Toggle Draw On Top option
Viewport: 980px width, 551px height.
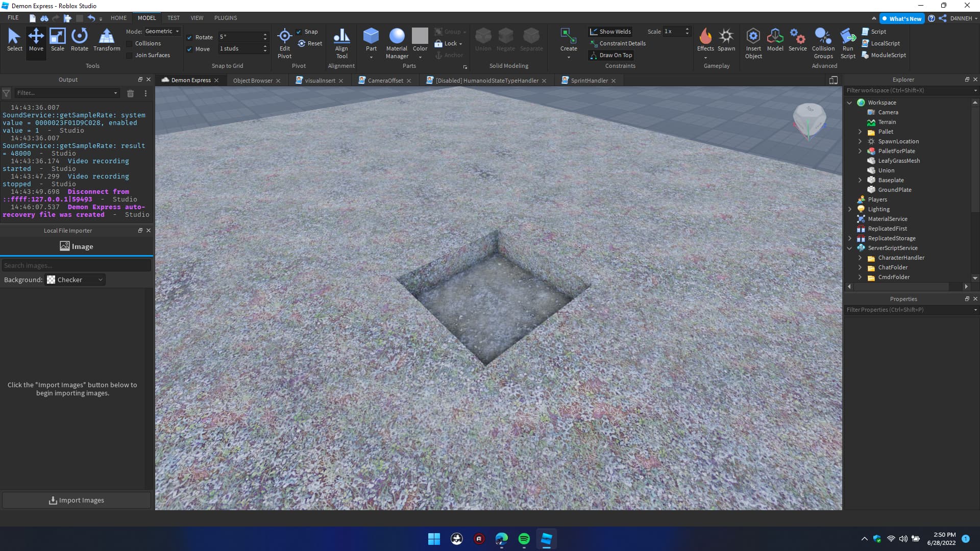[x=611, y=55]
